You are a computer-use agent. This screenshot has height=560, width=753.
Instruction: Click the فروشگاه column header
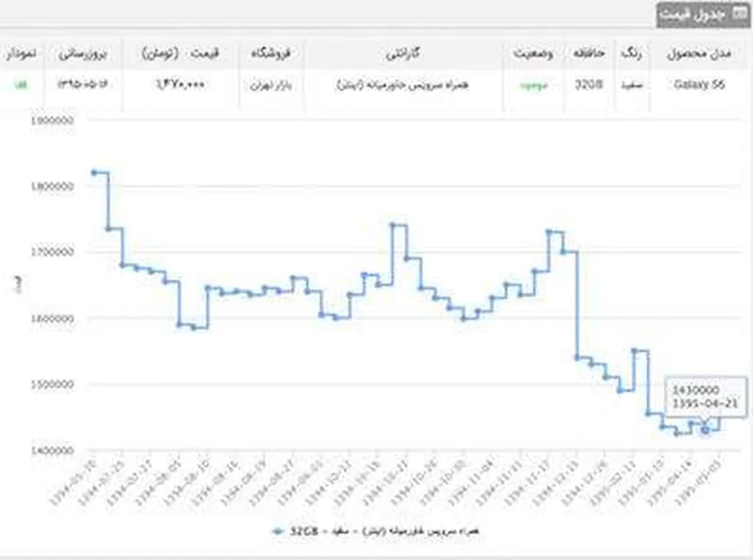coord(272,54)
